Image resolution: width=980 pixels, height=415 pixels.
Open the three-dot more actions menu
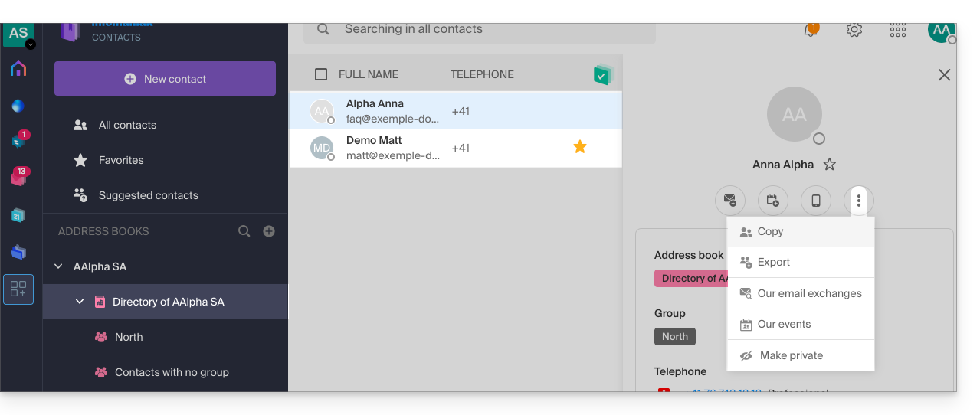pyautogui.click(x=859, y=201)
